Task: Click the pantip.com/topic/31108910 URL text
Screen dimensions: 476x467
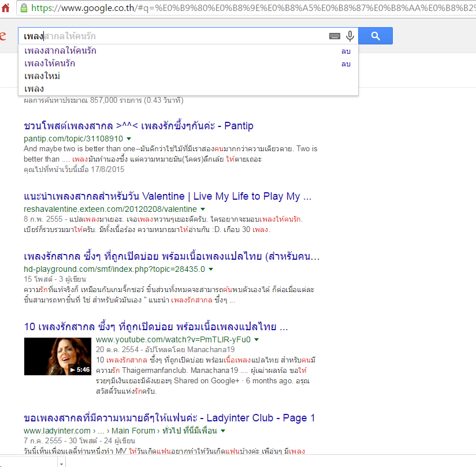Action: [73, 139]
